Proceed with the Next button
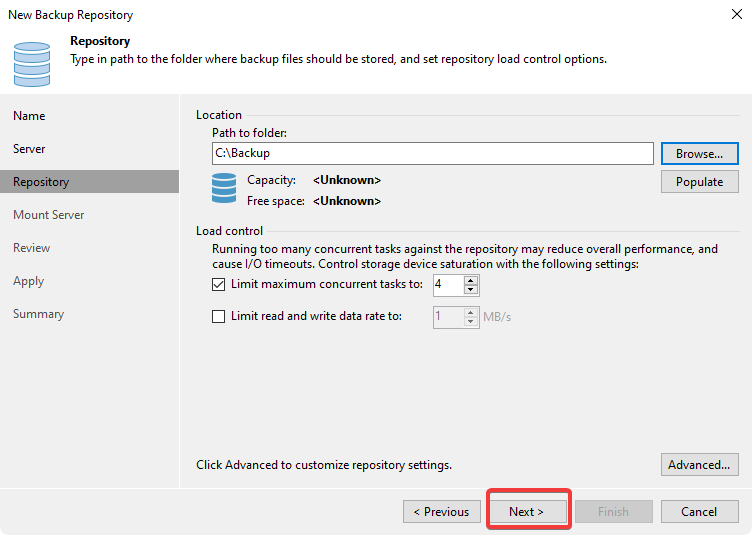 527,511
